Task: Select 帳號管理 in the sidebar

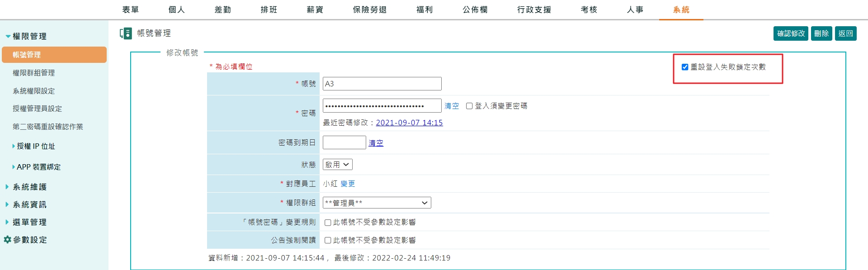Action: [54, 55]
